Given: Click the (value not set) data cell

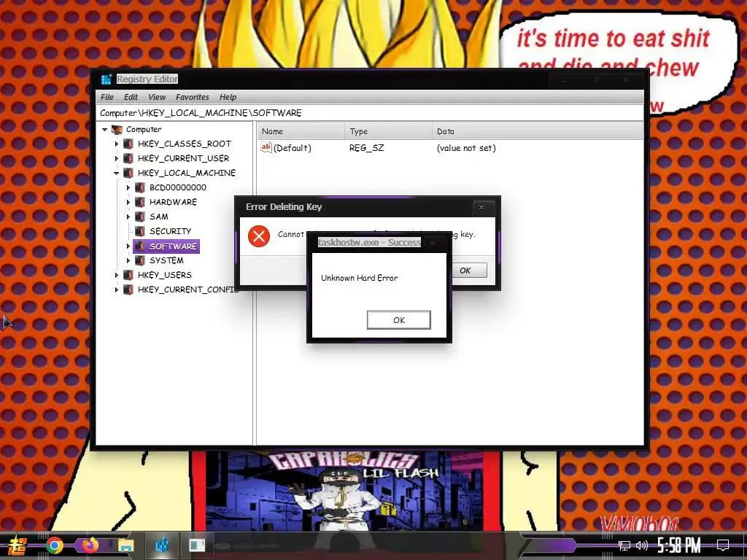Looking at the screenshot, I should point(466,148).
